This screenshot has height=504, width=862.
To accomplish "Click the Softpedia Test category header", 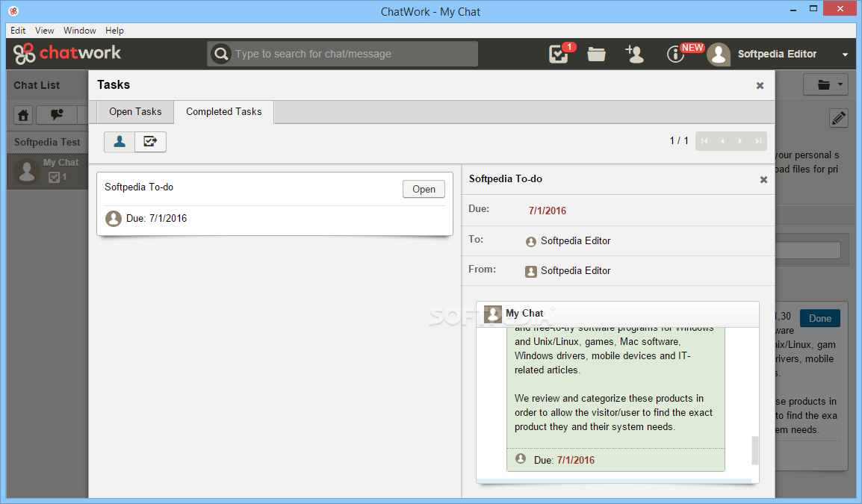I will 47,142.
